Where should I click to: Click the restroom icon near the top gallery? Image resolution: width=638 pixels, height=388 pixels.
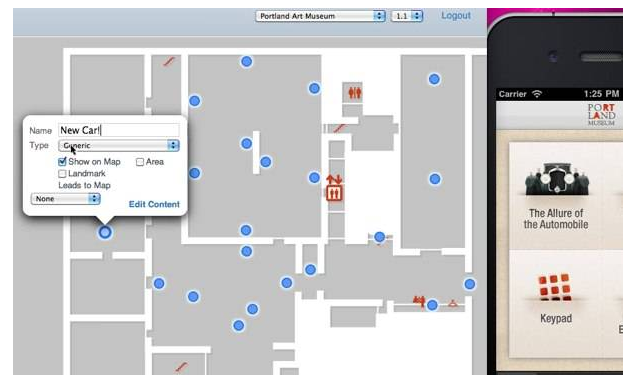354,93
